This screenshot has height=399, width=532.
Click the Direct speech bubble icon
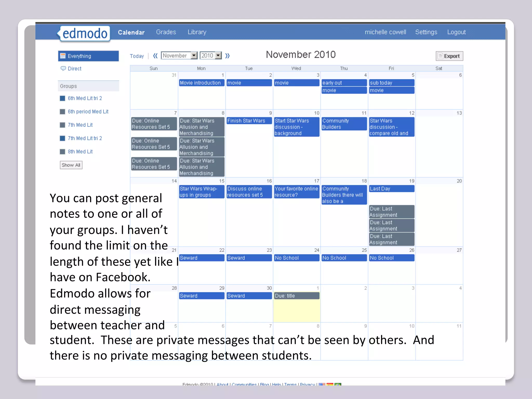[63, 69]
